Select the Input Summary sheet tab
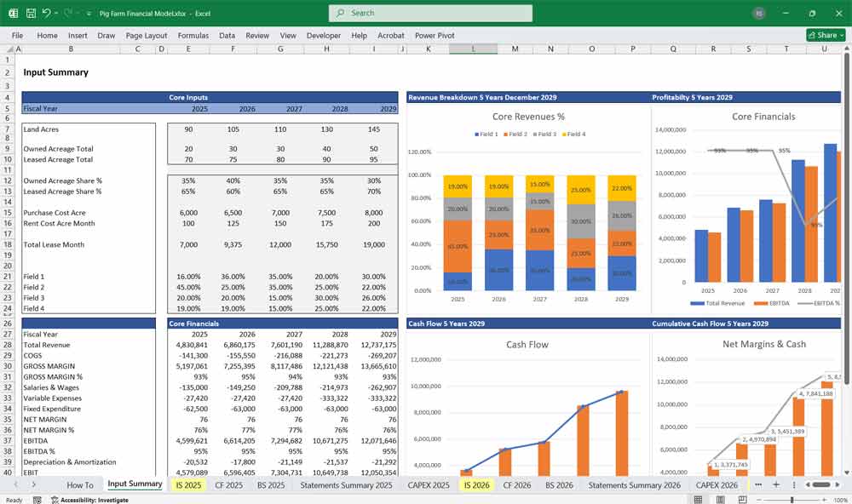 134,484
